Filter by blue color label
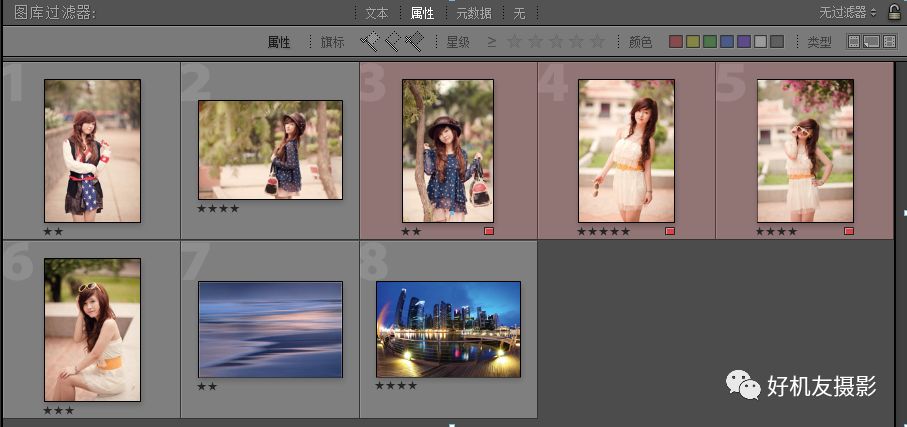 pyautogui.click(x=727, y=42)
